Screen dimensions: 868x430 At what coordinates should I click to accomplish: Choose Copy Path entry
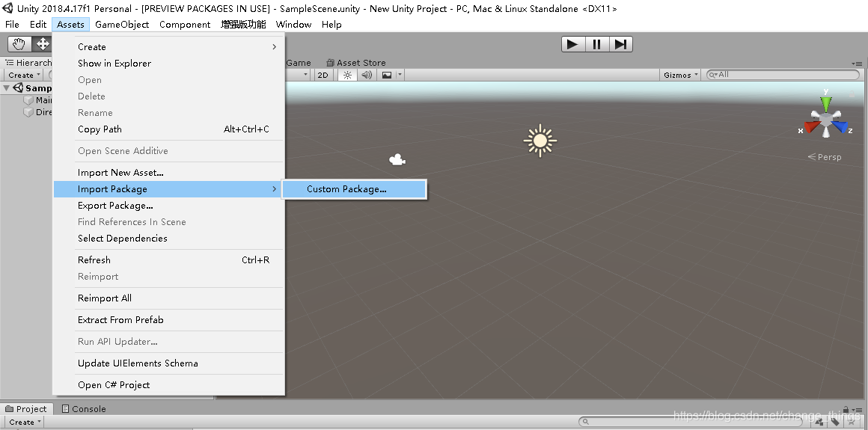coord(169,129)
